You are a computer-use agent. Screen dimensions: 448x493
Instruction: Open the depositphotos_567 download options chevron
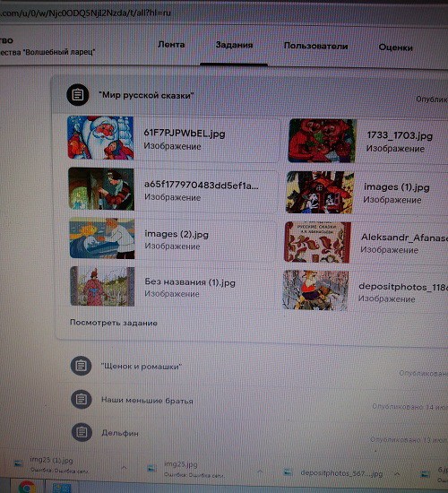click(397, 473)
